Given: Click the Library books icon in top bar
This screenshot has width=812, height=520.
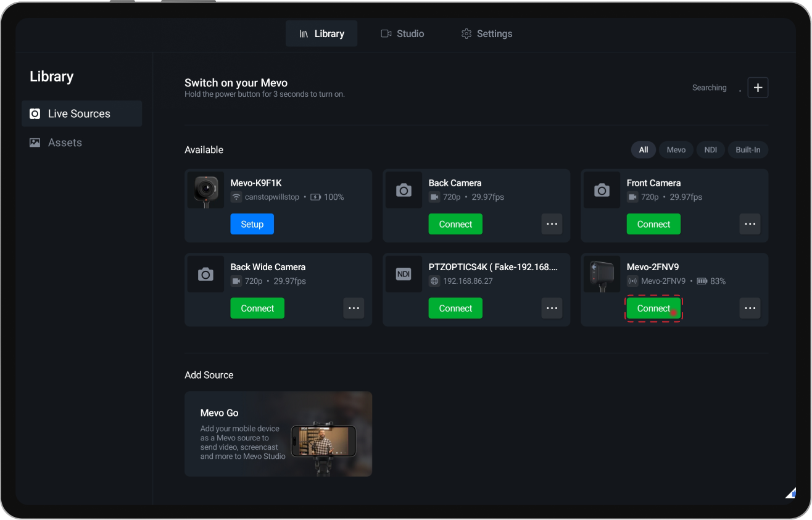Looking at the screenshot, I should [x=304, y=34].
